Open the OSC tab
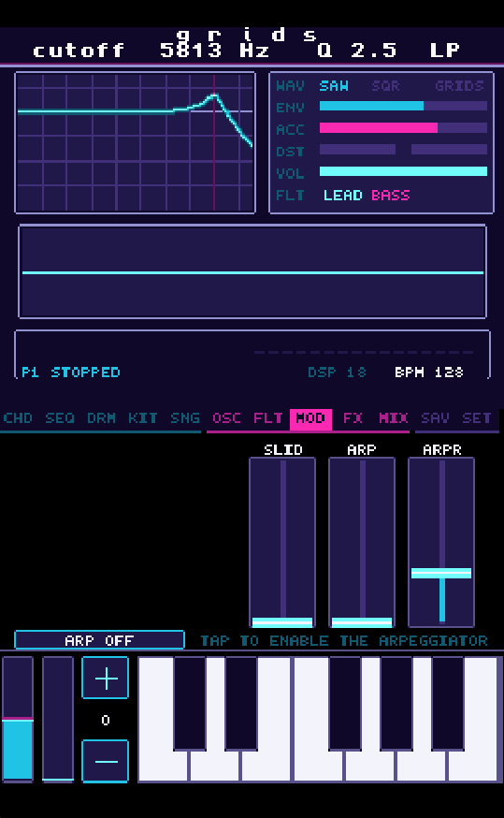 [x=226, y=418]
